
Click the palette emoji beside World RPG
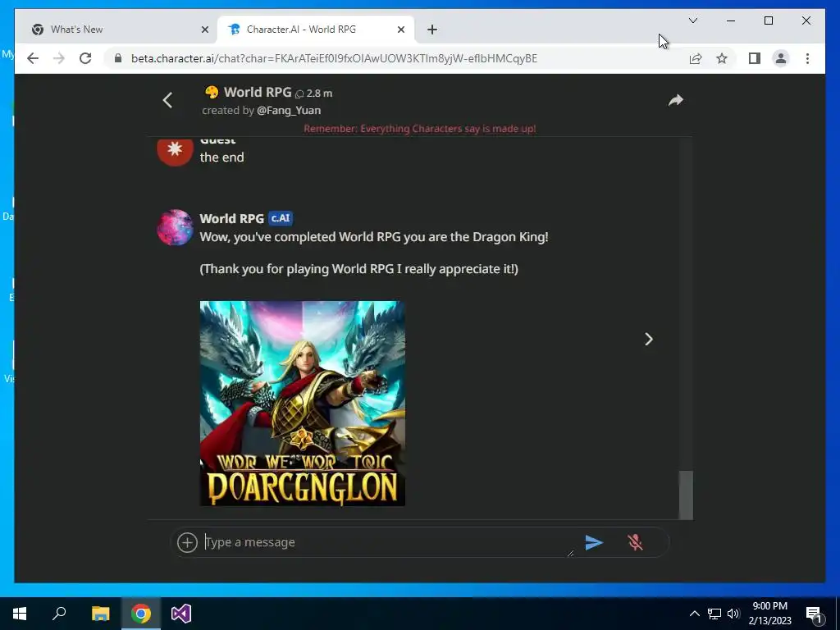point(212,92)
